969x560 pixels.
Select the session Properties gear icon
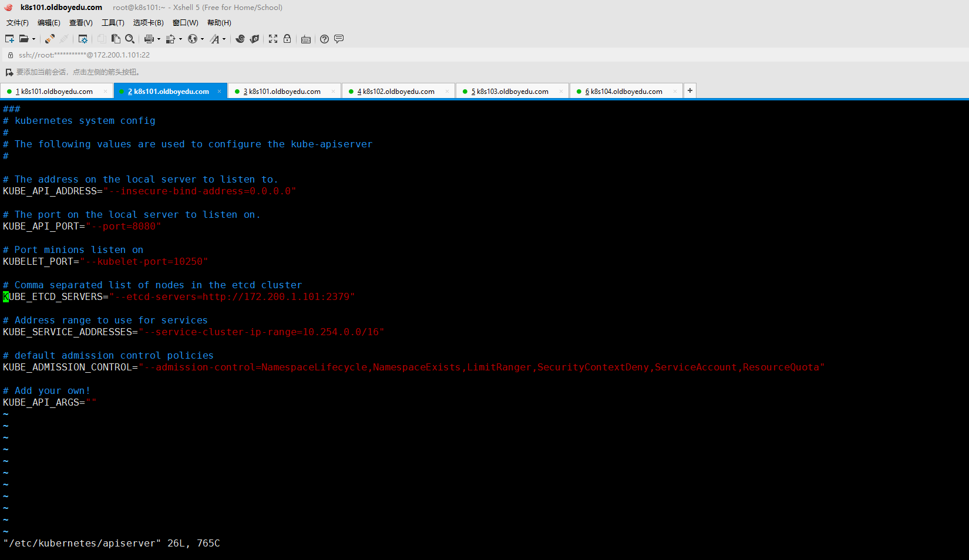pyautogui.click(x=83, y=39)
